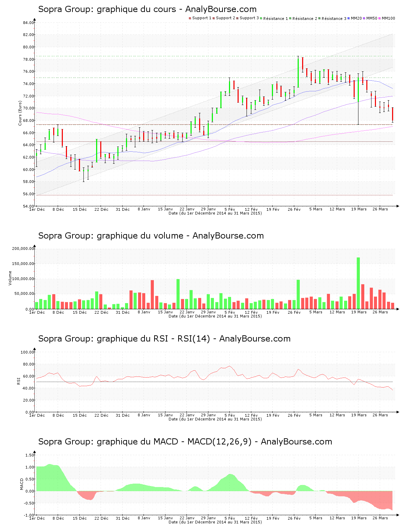Click the Support 2 legend entry
412x532 pixels.
pyautogui.click(x=224, y=18)
